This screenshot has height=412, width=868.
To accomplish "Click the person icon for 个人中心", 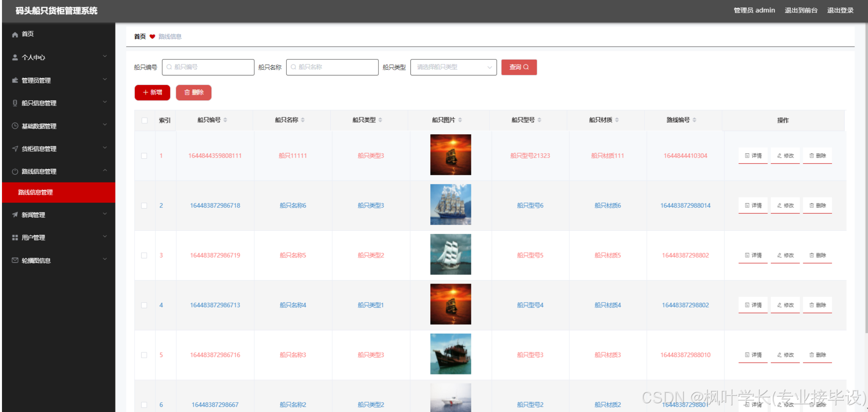I will click(15, 58).
